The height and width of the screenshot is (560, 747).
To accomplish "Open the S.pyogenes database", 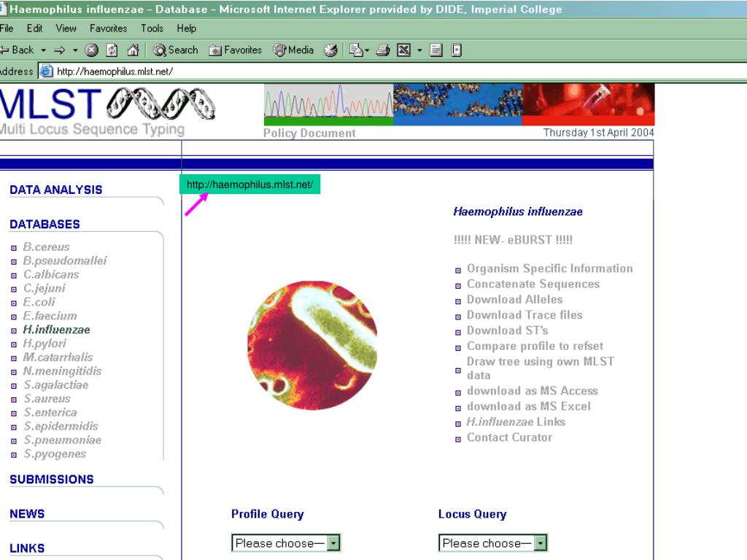I will click(55, 454).
